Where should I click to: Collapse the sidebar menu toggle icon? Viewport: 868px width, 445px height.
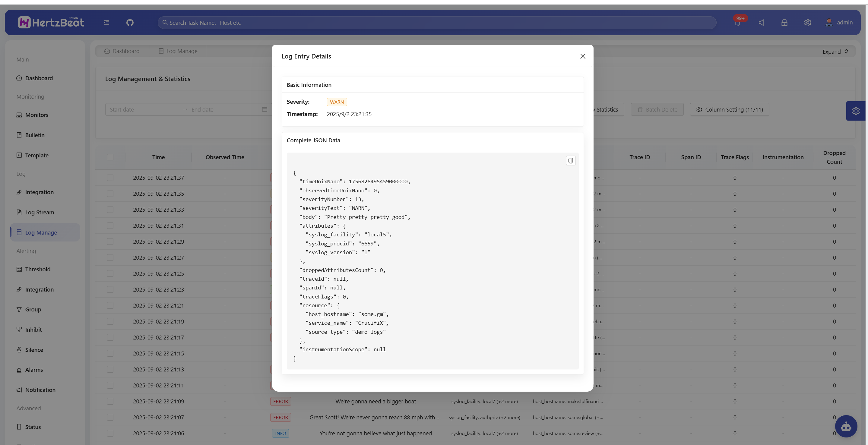pyautogui.click(x=106, y=23)
